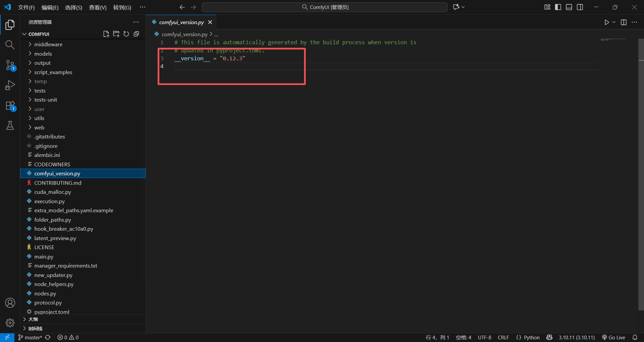
Task: Expand the 大纲 outline section
Action: 83,319
